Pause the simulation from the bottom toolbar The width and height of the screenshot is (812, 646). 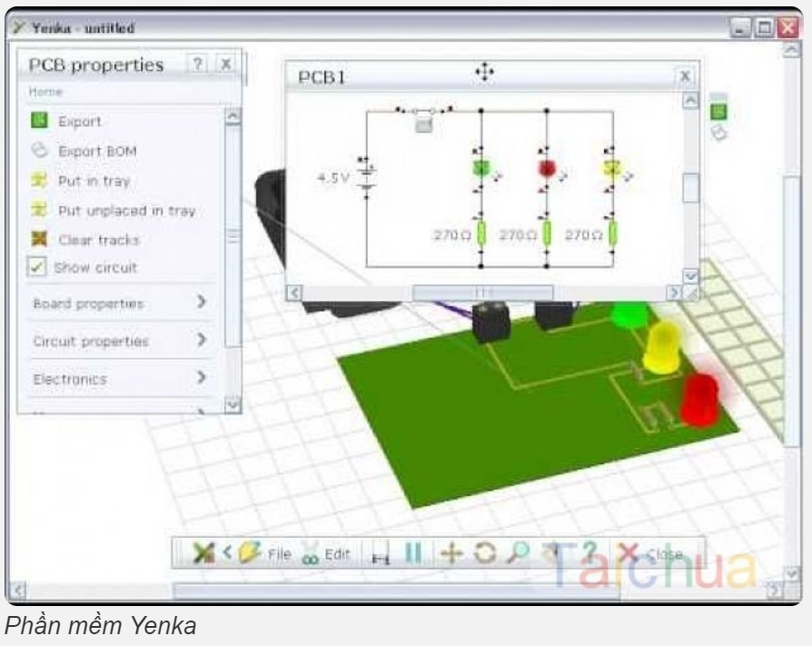(413, 552)
